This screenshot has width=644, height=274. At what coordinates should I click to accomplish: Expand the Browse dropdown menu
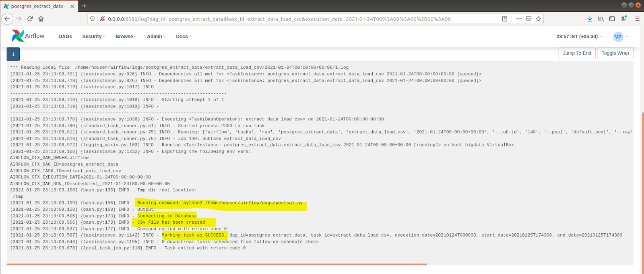click(x=126, y=37)
